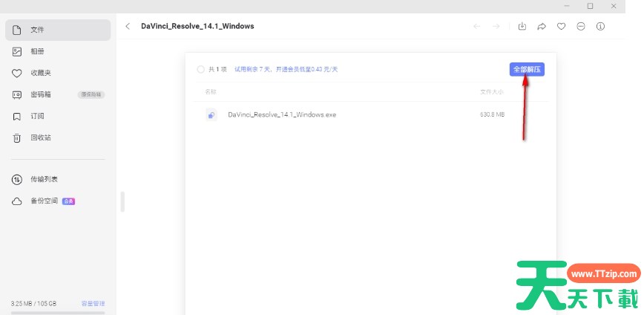Click the next arrow in toolbar

tap(496, 26)
